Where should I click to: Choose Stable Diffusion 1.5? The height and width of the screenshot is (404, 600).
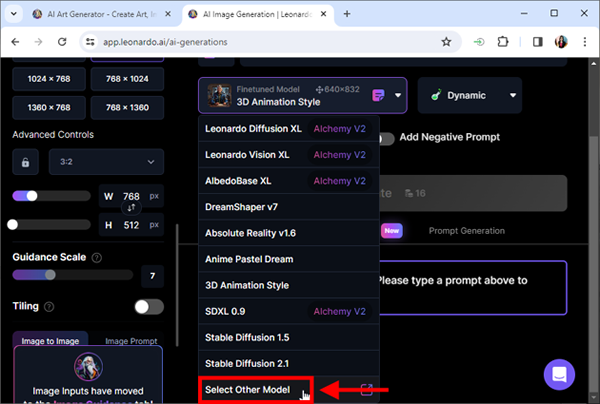click(x=289, y=337)
